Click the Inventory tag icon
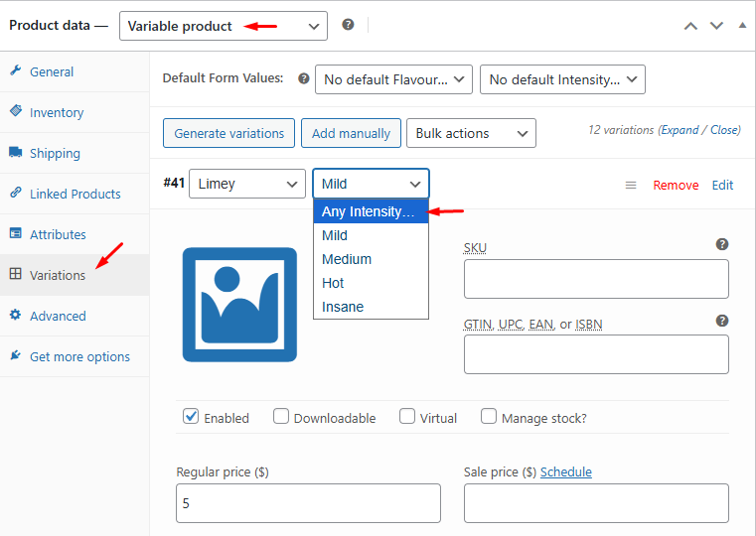This screenshot has width=756, height=536. tap(16, 111)
